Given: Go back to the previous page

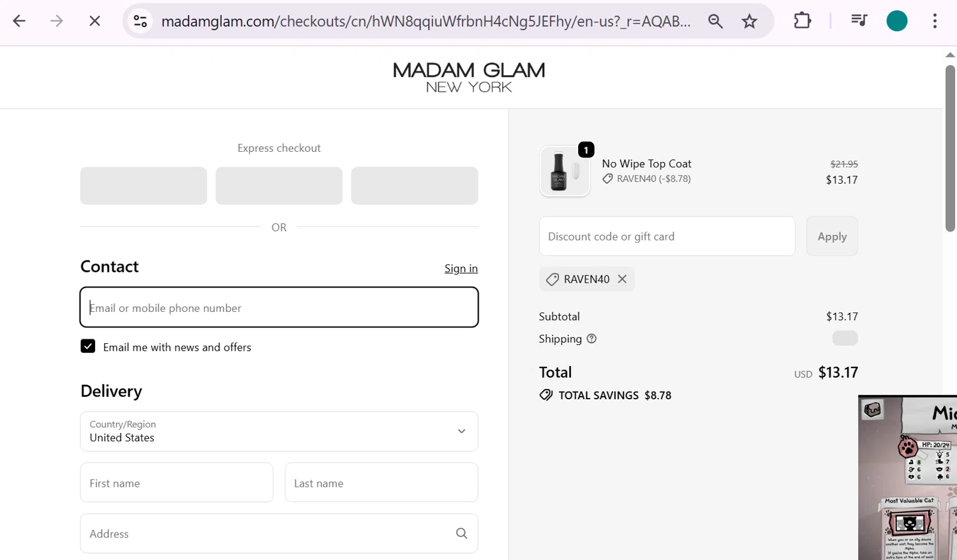Looking at the screenshot, I should pyautogui.click(x=19, y=21).
